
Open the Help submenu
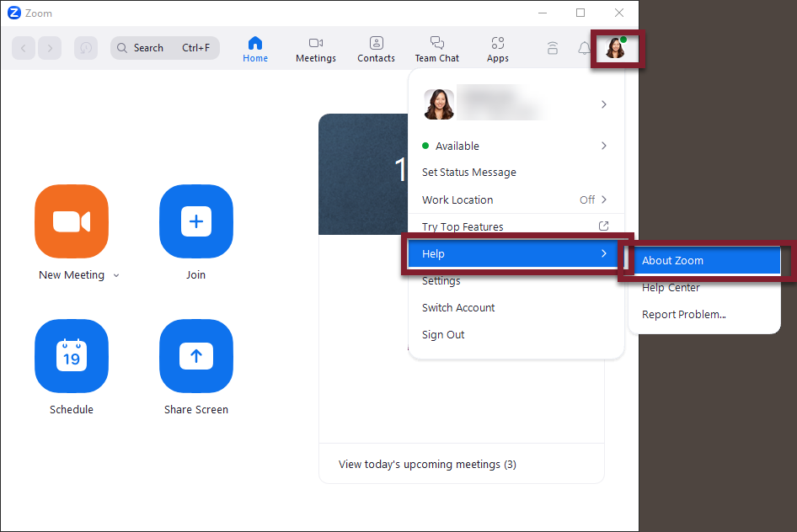(516, 253)
